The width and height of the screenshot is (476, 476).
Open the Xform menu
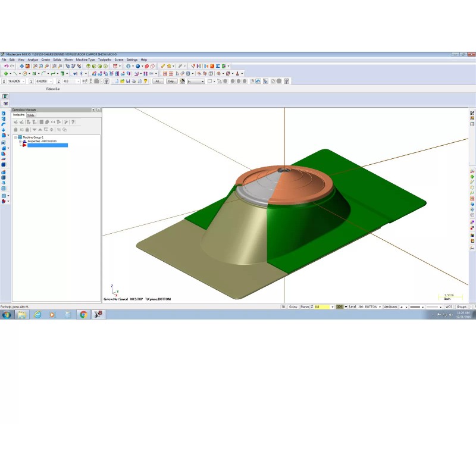[68, 59]
